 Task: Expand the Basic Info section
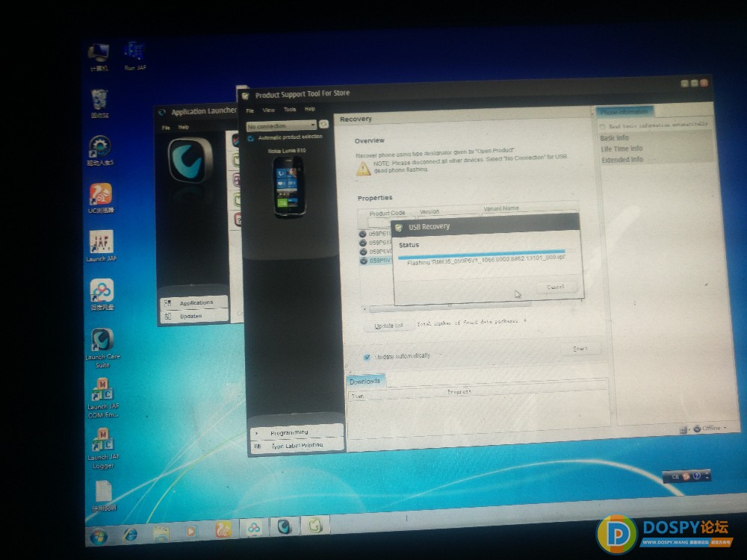pos(615,137)
